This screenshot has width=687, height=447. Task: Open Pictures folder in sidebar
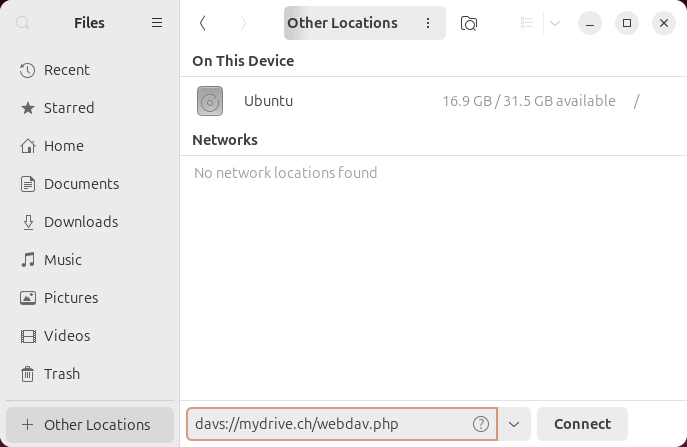point(90,298)
